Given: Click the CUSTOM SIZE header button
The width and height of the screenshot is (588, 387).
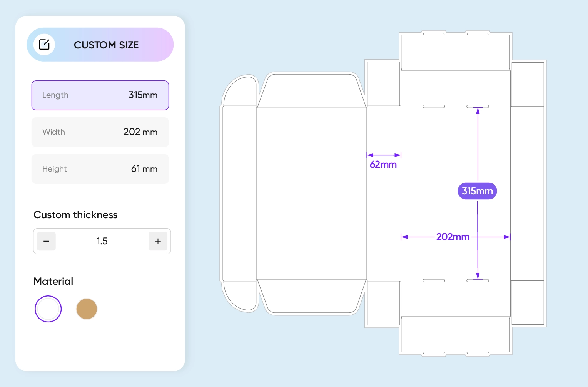Looking at the screenshot, I should pyautogui.click(x=106, y=45).
